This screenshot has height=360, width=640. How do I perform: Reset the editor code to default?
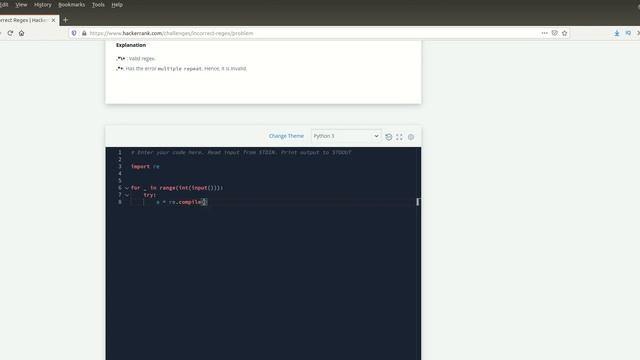coord(389,137)
